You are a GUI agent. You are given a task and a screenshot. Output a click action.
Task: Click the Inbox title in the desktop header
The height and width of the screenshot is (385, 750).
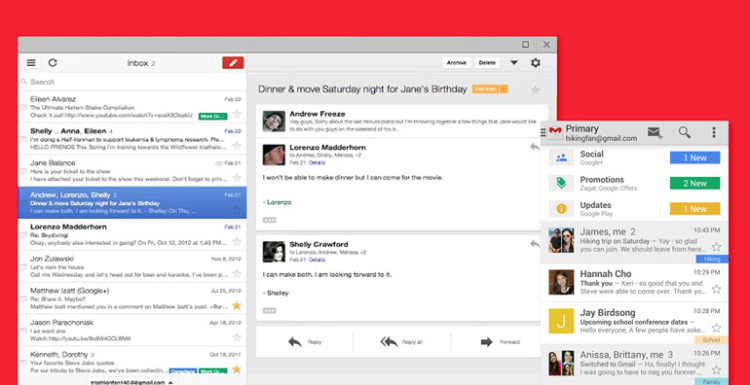(x=137, y=63)
